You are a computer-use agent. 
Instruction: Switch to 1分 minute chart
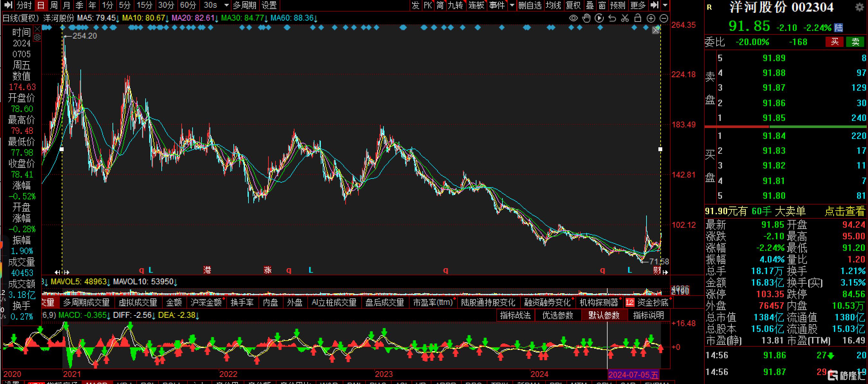[x=107, y=5]
